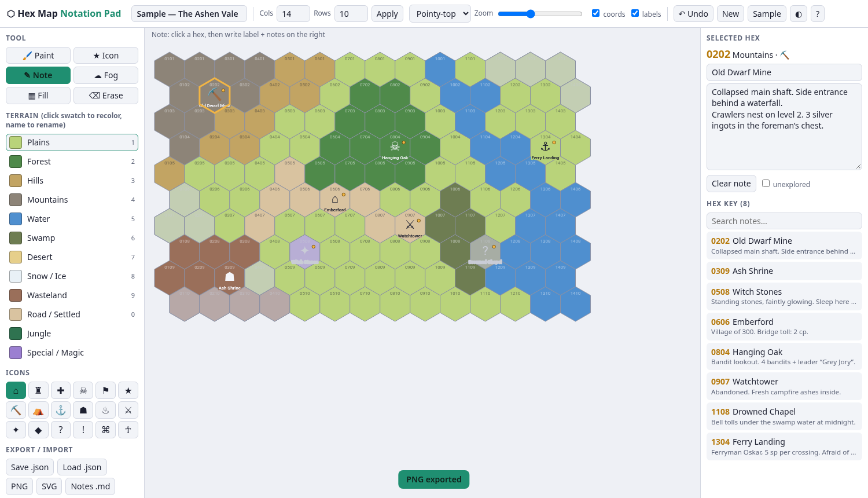Choose the crossed swords icon in palette

128,410
